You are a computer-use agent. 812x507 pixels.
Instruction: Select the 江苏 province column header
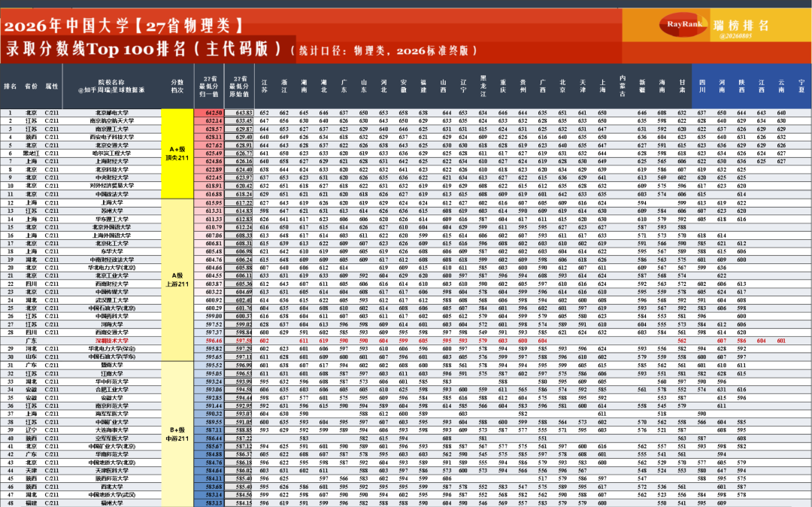[264, 86]
